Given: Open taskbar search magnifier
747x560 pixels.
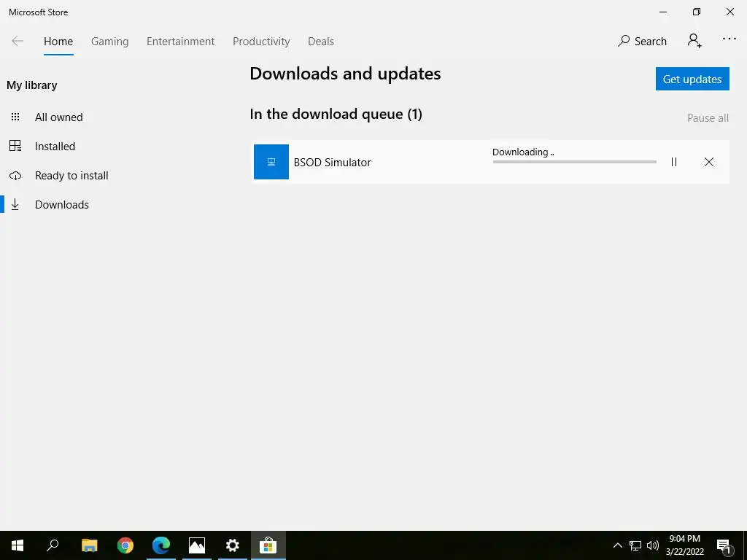Looking at the screenshot, I should (x=53, y=545).
